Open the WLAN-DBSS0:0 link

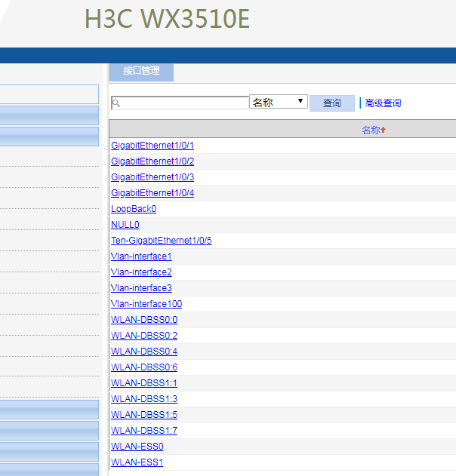(144, 320)
